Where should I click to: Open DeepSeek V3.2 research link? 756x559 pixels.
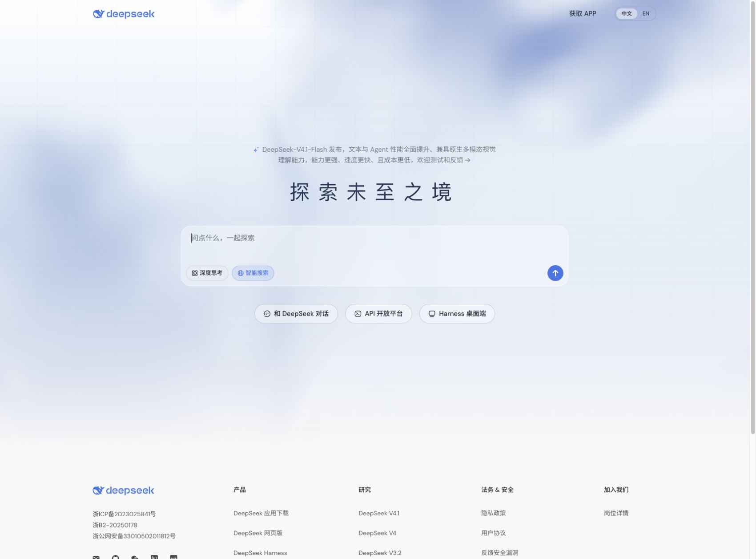pyautogui.click(x=380, y=553)
